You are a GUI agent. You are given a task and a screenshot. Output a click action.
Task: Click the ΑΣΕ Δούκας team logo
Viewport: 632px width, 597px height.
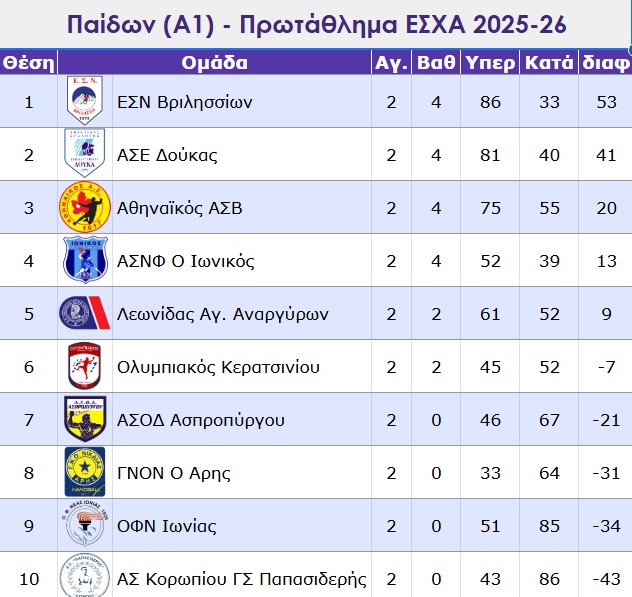coord(85,155)
